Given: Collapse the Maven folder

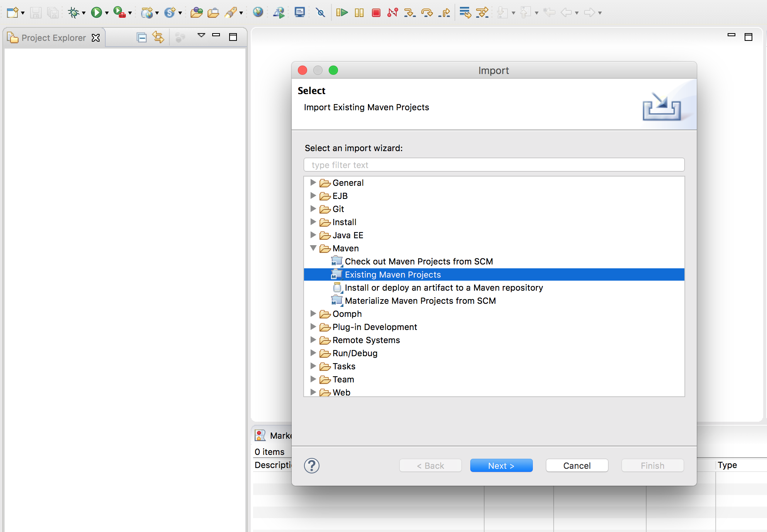Looking at the screenshot, I should 313,248.
